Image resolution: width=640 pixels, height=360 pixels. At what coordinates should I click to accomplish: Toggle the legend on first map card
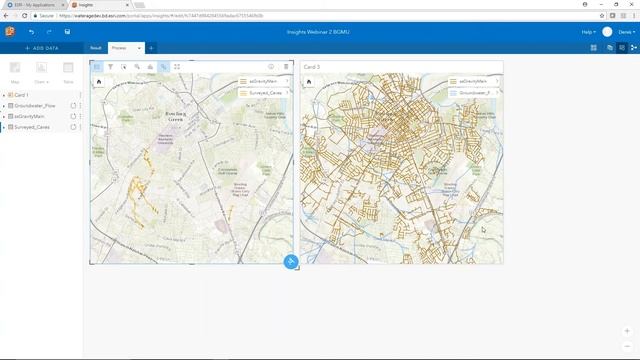pos(97,67)
